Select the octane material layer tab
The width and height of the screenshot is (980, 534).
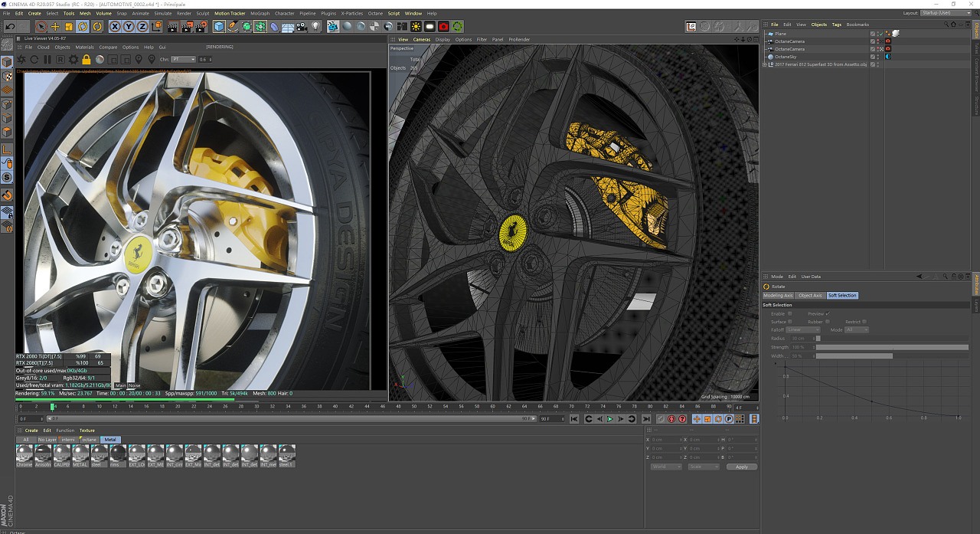pos(90,440)
